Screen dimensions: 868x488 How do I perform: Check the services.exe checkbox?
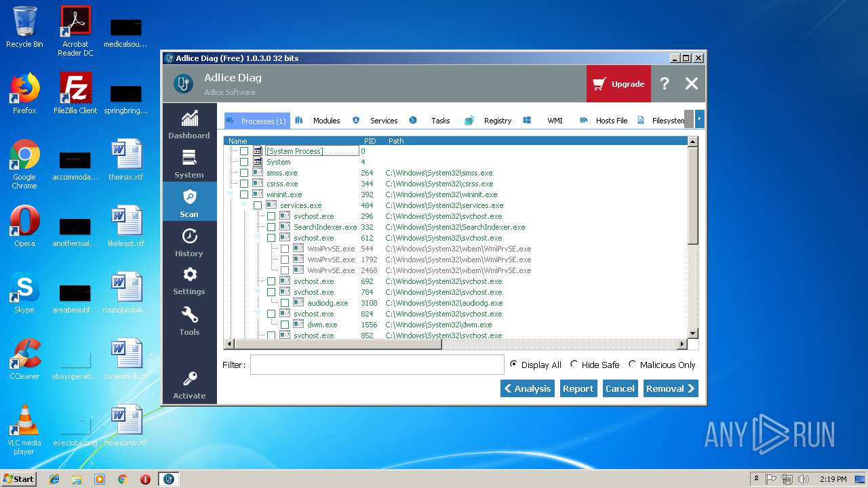point(258,205)
